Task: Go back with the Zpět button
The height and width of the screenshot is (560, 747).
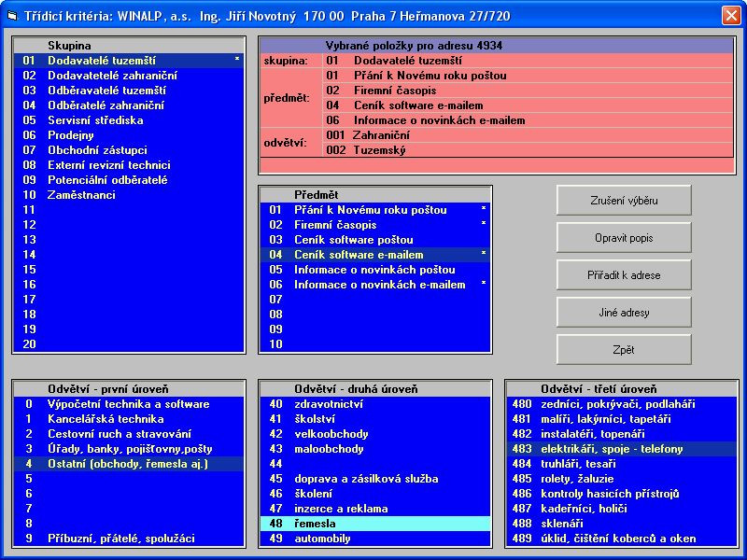Action: pos(624,350)
